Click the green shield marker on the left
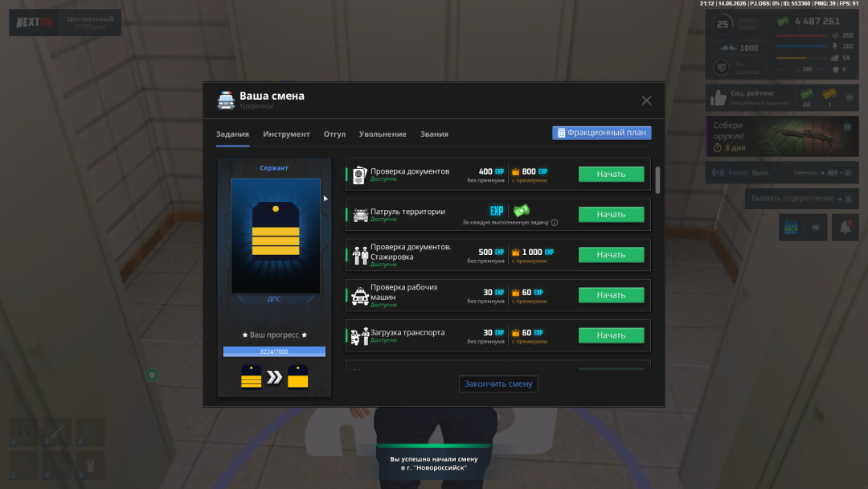Viewport: 868px width, 489px height. [x=152, y=375]
